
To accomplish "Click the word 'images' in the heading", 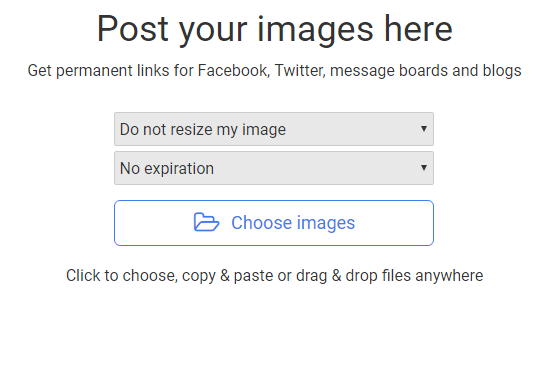I will [315, 31].
